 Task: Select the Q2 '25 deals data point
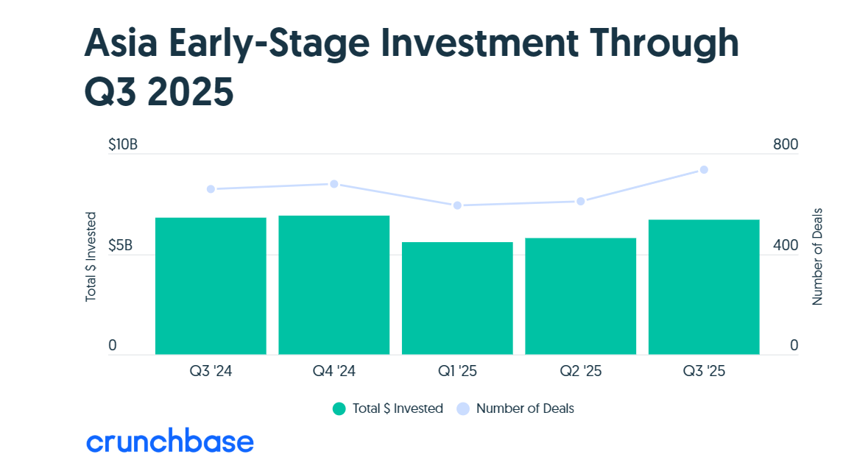point(580,201)
